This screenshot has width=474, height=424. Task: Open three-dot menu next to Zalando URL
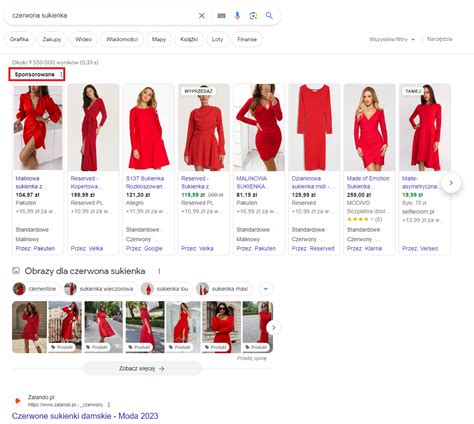pyautogui.click(x=109, y=405)
